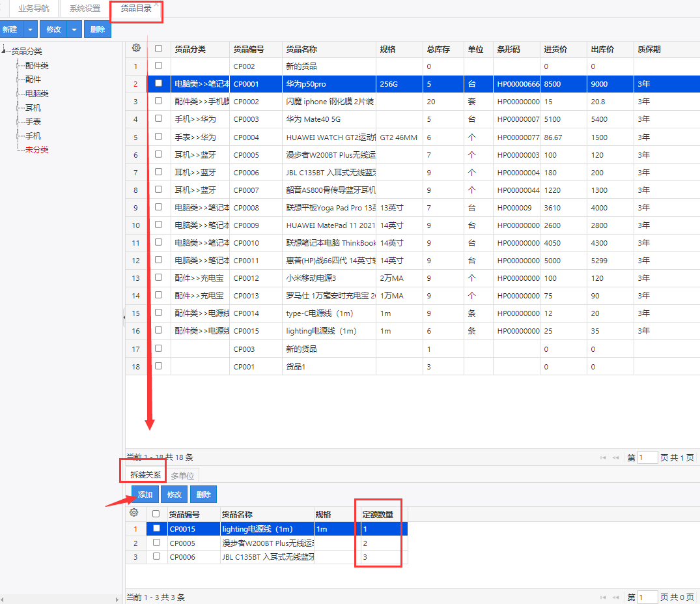The width and height of the screenshot is (700, 604).
Task: Click the tree scrollbar right arrow
Action: tap(117, 599)
